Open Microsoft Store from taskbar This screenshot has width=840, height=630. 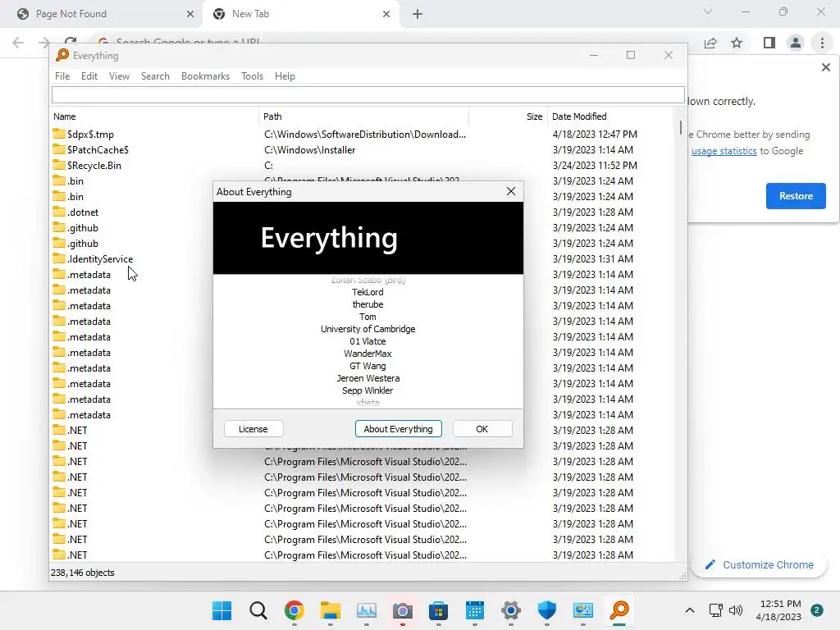[x=438, y=610]
